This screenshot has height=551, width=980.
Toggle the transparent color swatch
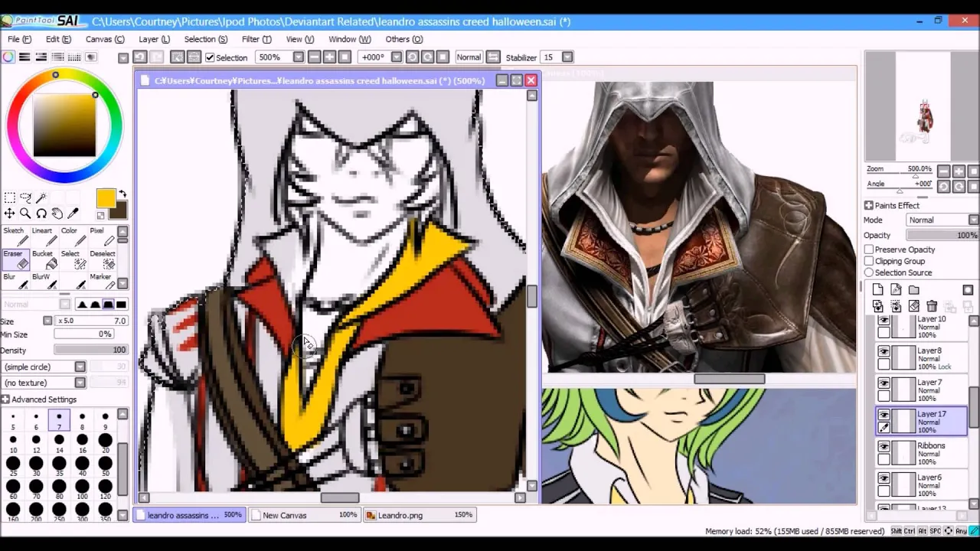(100, 215)
